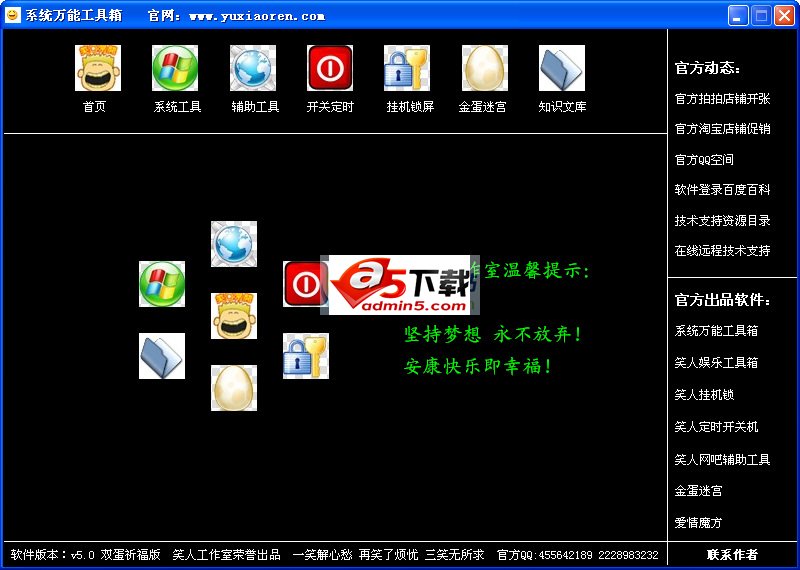Open link 官方淘宝店铺促销

coord(722,129)
